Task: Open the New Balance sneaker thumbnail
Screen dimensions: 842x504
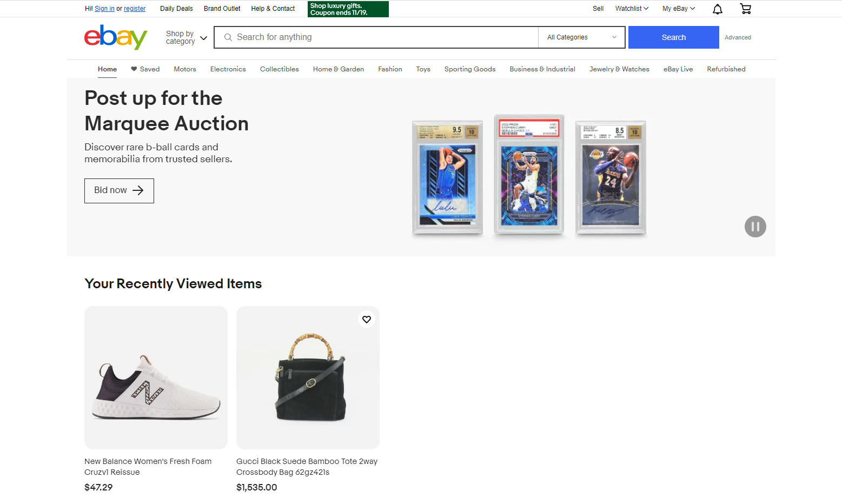Action: pos(156,377)
